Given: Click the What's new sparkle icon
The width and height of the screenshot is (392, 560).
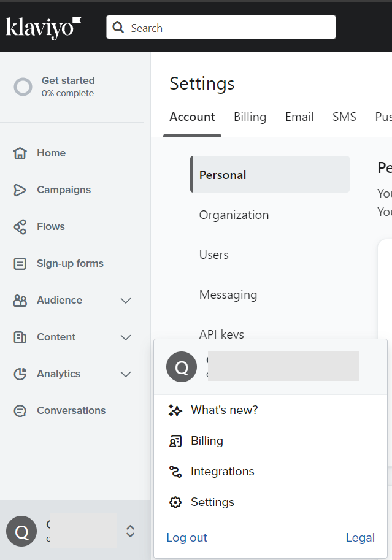Looking at the screenshot, I should coord(175,410).
